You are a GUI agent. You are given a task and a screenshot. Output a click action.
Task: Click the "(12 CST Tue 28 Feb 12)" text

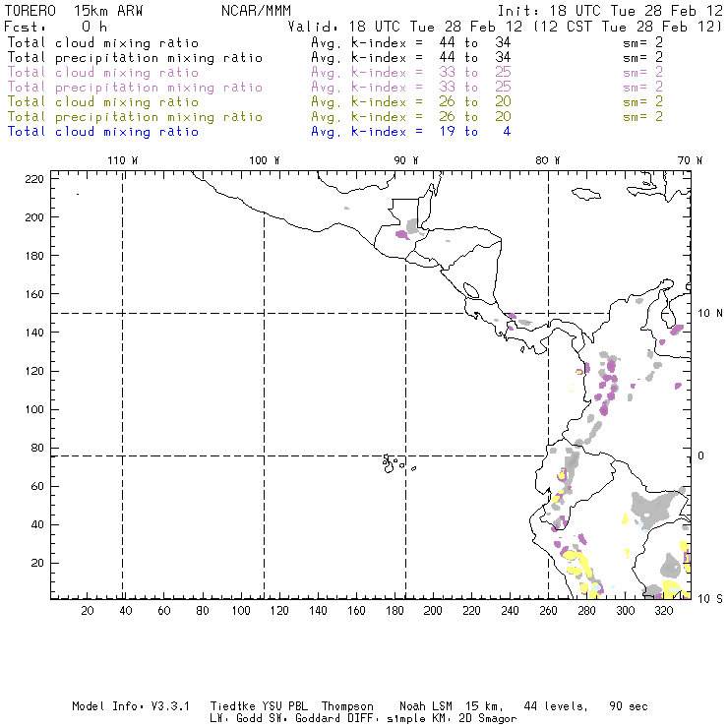[x=628, y=27]
